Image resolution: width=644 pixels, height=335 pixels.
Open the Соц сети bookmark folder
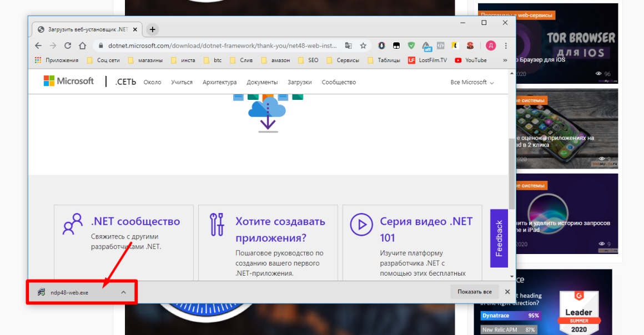[103, 60]
